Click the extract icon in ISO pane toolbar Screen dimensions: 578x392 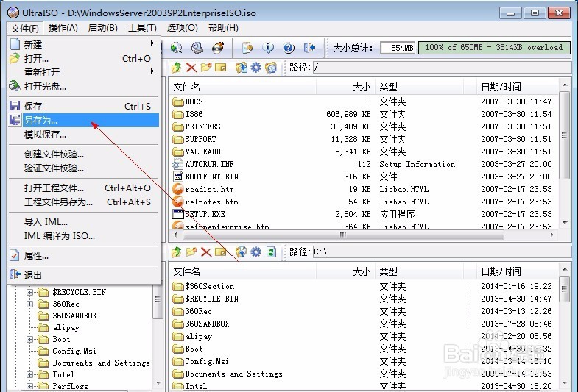coord(241,68)
